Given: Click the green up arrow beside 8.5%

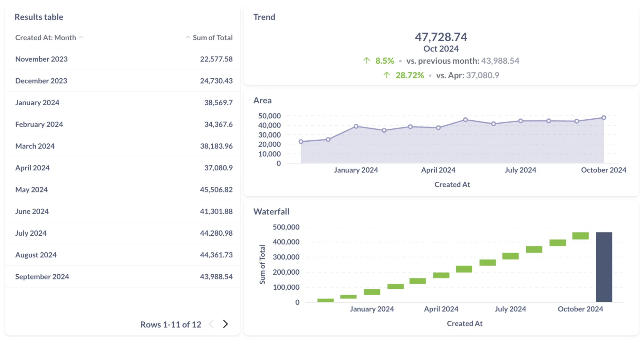Looking at the screenshot, I should pyautogui.click(x=366, y=61).
